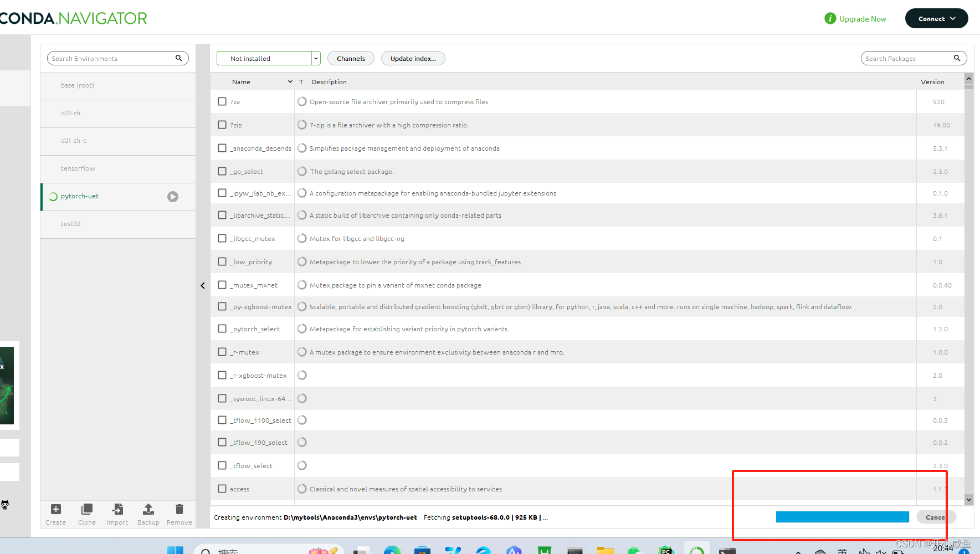
Task: Click the Import environment icon
Action: point(117,509)
